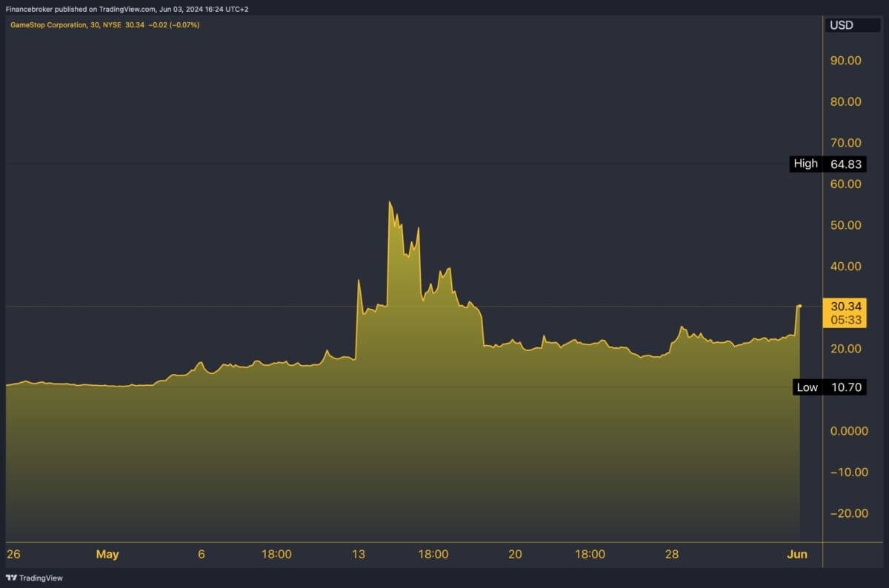This screenshot has width=889, height=588.
Task: Click date 20 on the time axis
Action: [515, 554]
